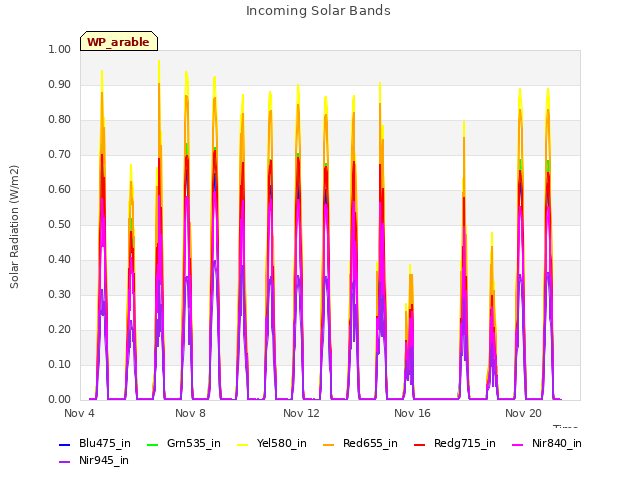Click the magenta Nir840_in legend swatch
This screenshot has height=480, width=640.
point(518,444)
